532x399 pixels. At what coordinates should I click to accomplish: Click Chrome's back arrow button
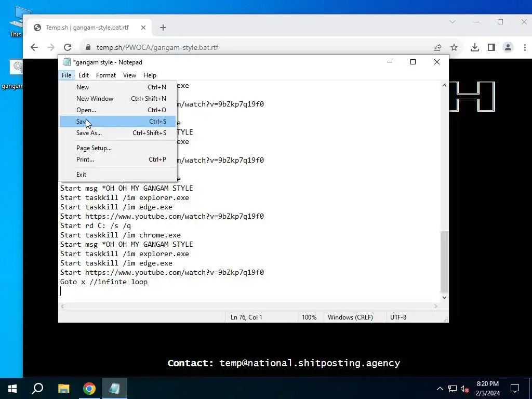[34, 47]
